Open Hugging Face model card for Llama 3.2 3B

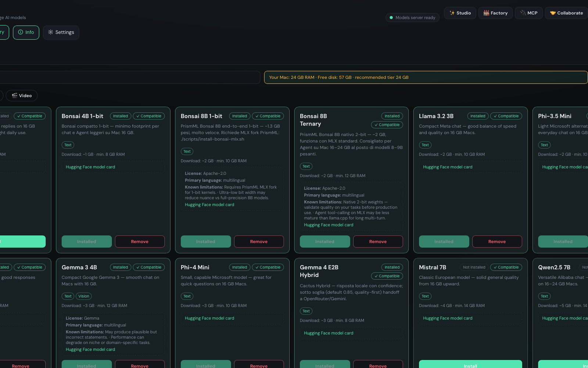(448, 167)
